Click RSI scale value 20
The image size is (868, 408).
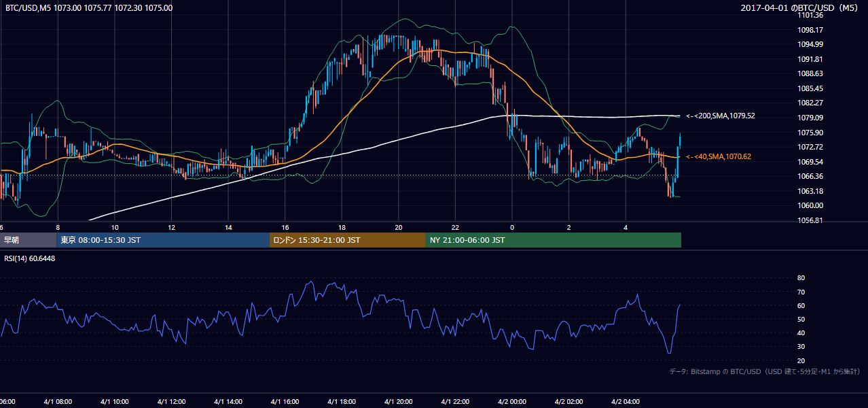[801, 360]
